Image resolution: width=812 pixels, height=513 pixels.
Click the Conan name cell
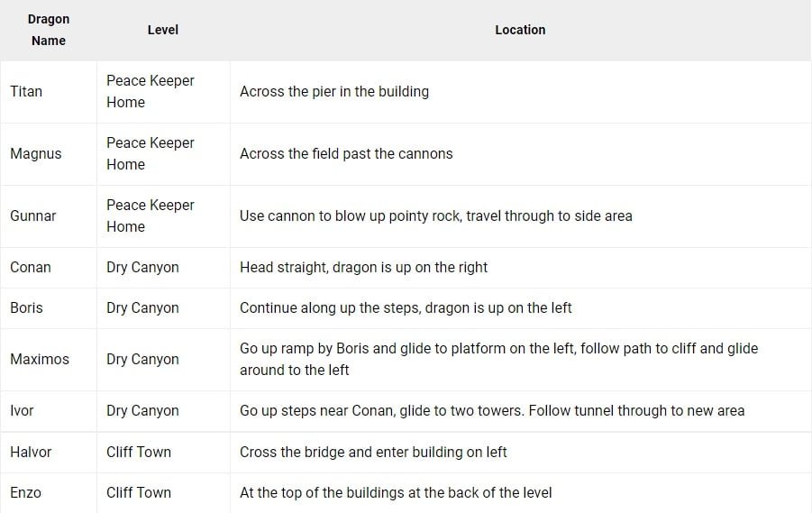(x=31, y=267)
